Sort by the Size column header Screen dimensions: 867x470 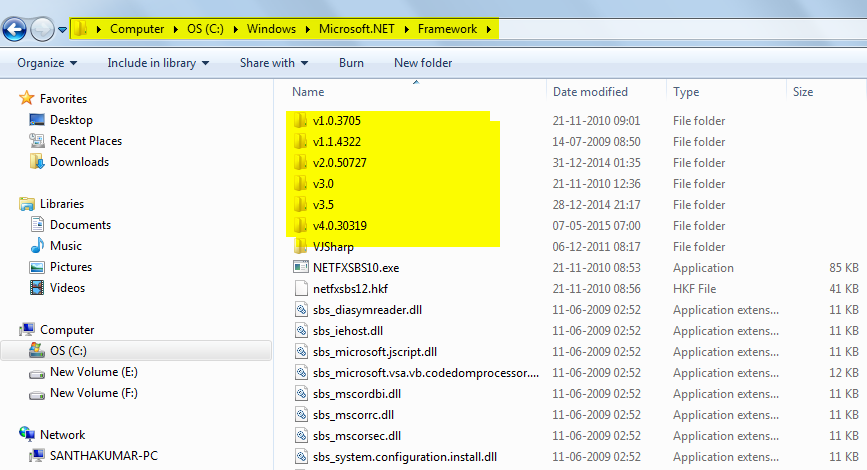click(803, 92)
